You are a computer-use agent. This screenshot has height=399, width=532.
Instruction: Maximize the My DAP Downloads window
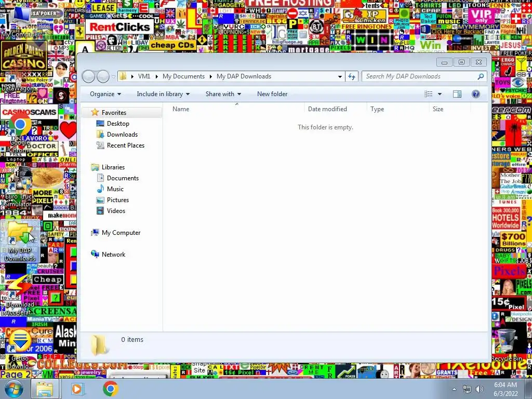(461, 62)
